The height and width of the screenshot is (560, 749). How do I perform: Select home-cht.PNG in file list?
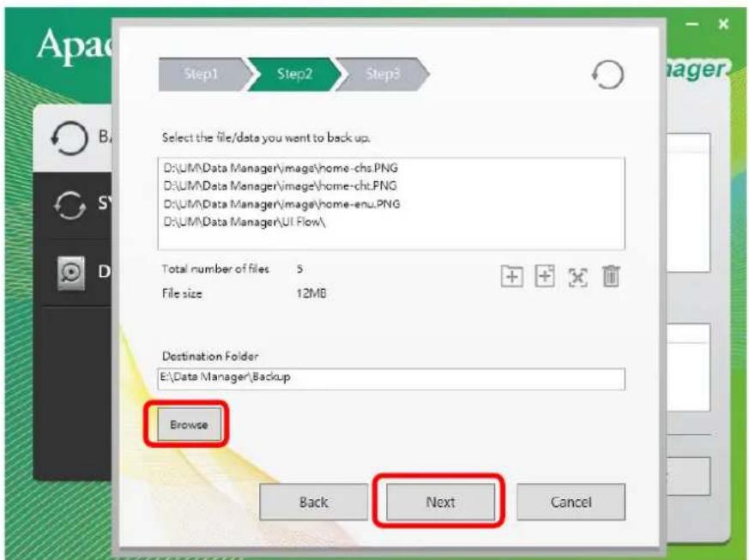click(280, 186)
